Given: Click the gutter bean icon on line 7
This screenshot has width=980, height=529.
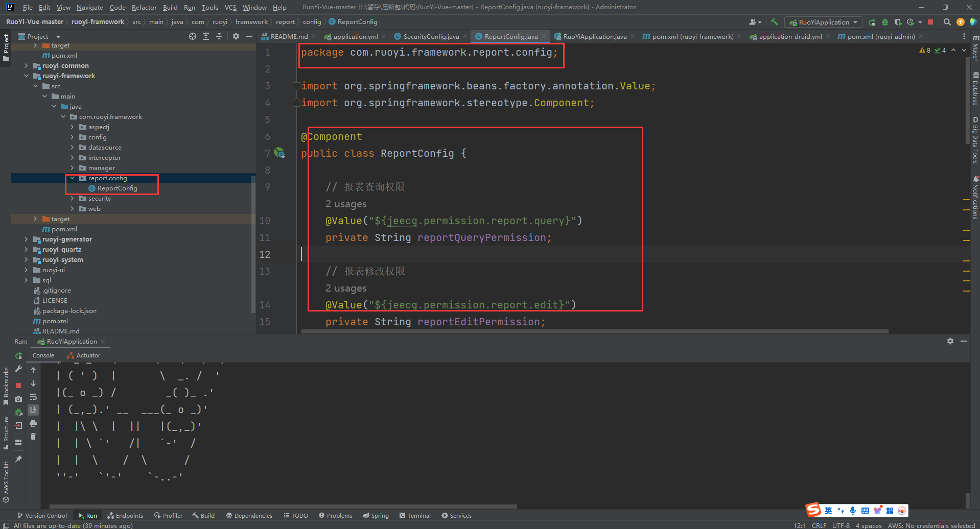Looking at the screenshot, I should [279, 152].
